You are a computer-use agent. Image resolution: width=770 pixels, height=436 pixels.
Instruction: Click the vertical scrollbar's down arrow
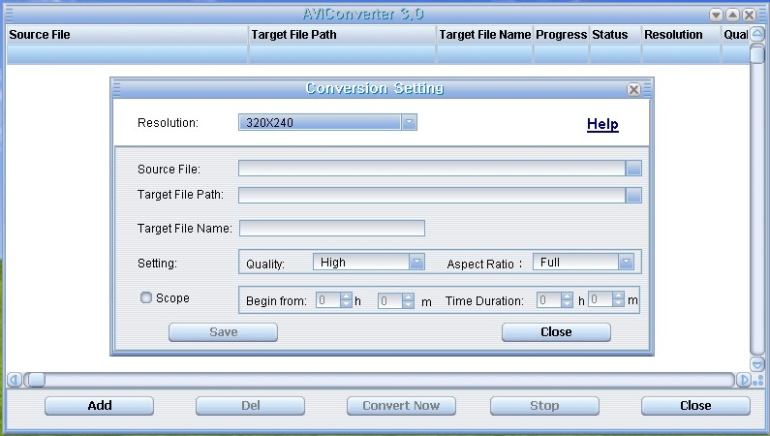[757, 364]
